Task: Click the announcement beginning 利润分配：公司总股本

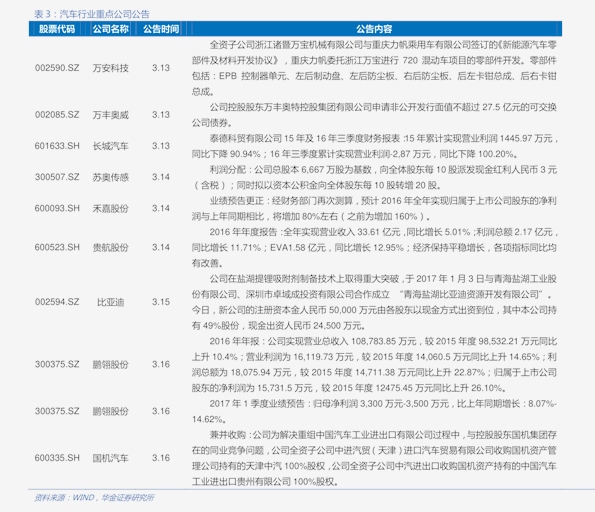Action: pos(374,177)
